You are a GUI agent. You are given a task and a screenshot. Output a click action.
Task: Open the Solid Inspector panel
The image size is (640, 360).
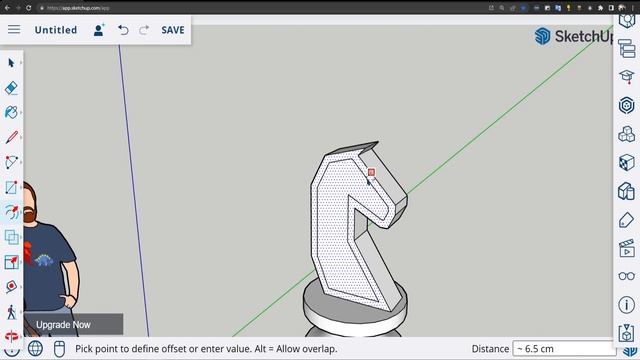627,333
